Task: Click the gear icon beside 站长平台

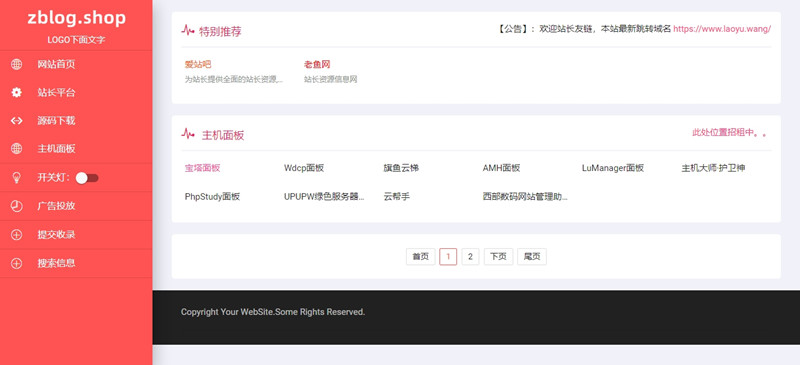Action: pos(17,92)
